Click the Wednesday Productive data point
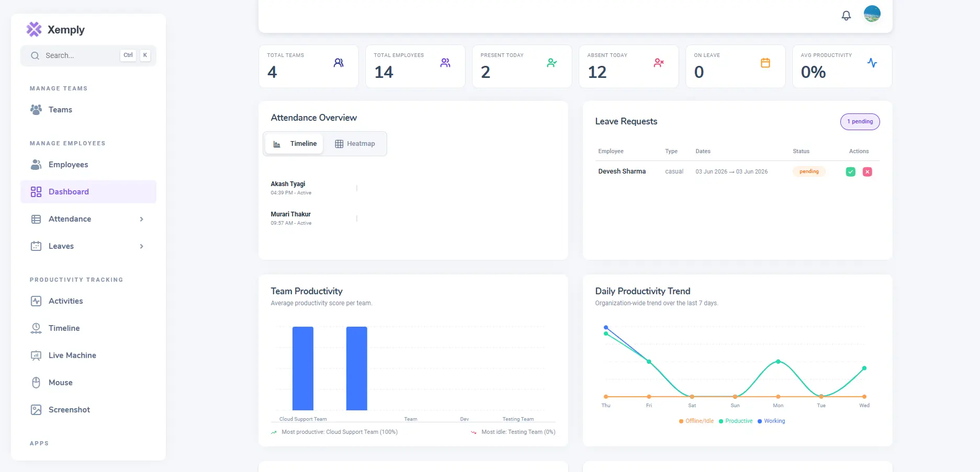The width and height of the screenshot is (980, 472). (x=864, y=369)
